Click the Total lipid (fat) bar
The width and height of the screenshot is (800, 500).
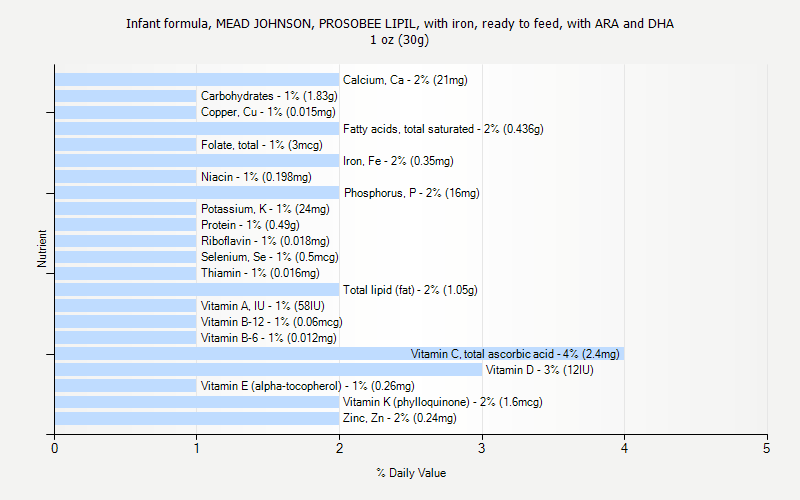[x=197, y=290]
